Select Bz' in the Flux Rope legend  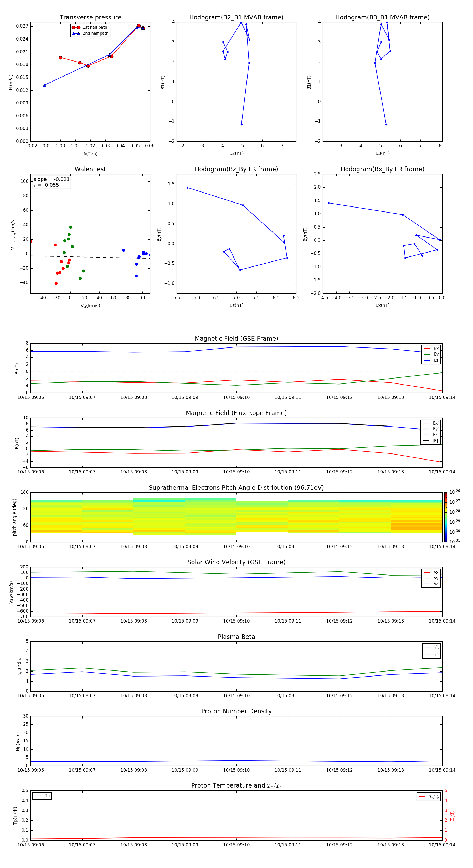[x=431, y=435]
